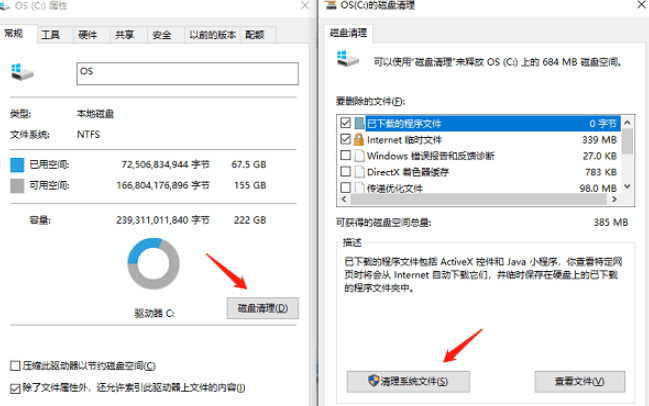Click the disk usage donut chart
Screen dimensions: 649x406
(154, 264)
